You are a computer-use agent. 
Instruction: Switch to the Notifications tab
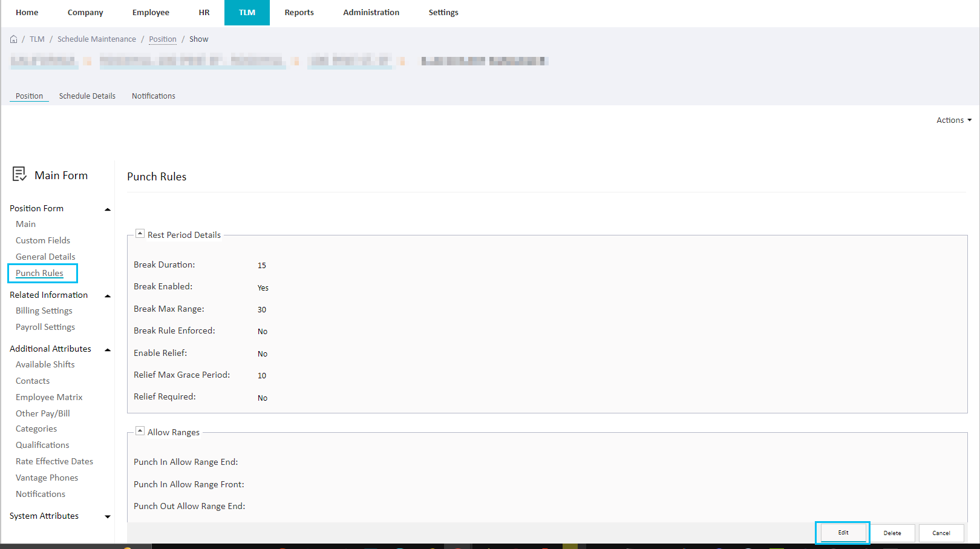153,96
